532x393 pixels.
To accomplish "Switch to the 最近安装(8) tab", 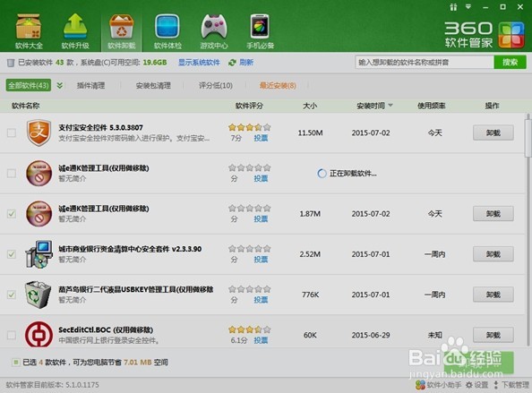I will pos(278,85).
